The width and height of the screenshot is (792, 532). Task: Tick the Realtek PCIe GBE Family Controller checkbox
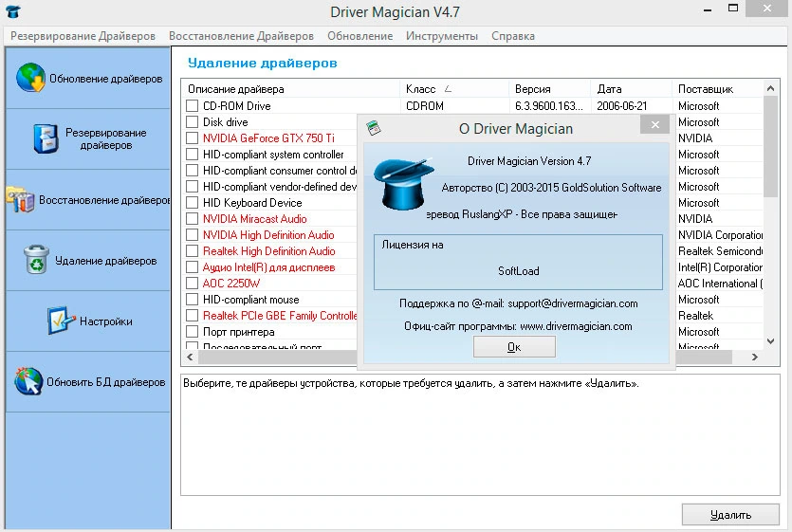(x=192, y=316)
